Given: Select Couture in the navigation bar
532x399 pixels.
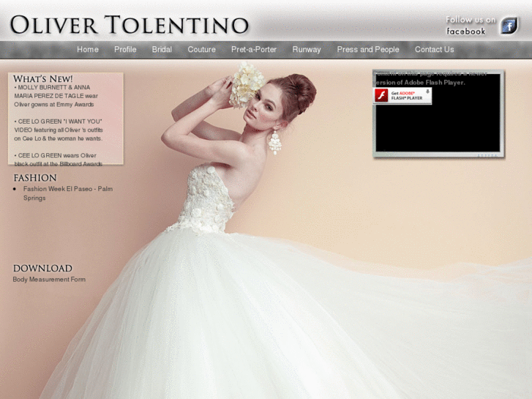Looking at the screenshot, I should pyautogui.click(x=201, y=50).
